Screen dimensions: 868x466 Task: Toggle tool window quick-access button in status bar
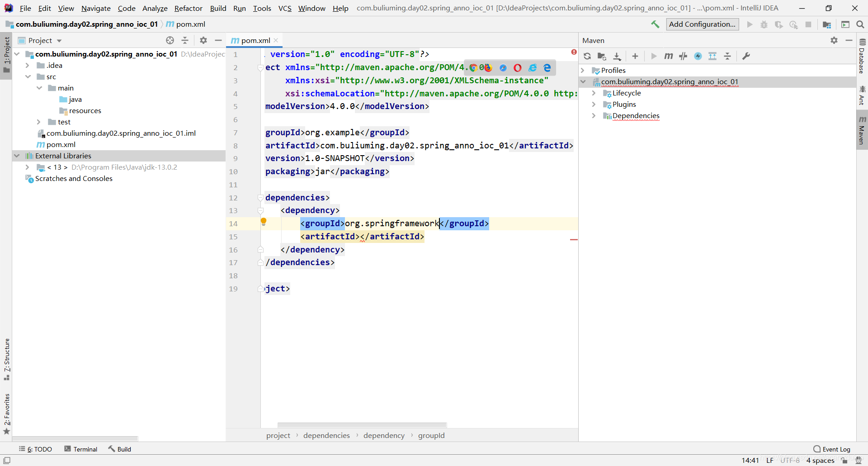point(7,460)
